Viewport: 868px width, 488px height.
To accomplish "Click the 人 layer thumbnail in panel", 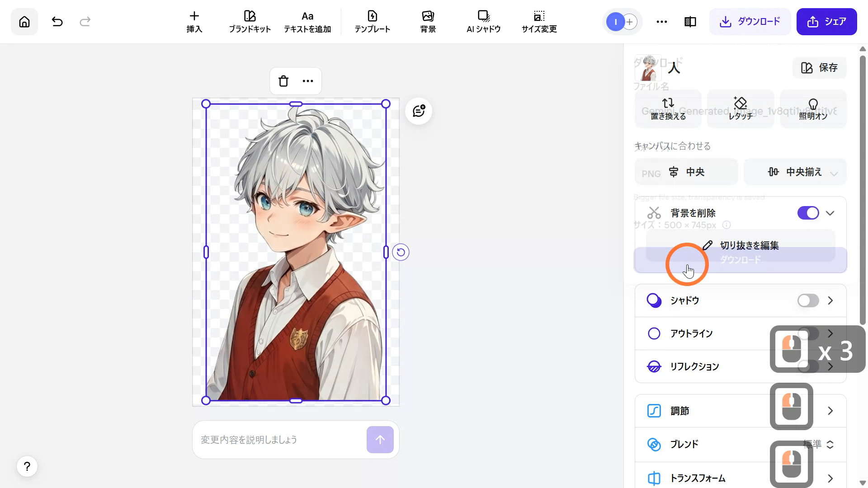I will 648,68.
